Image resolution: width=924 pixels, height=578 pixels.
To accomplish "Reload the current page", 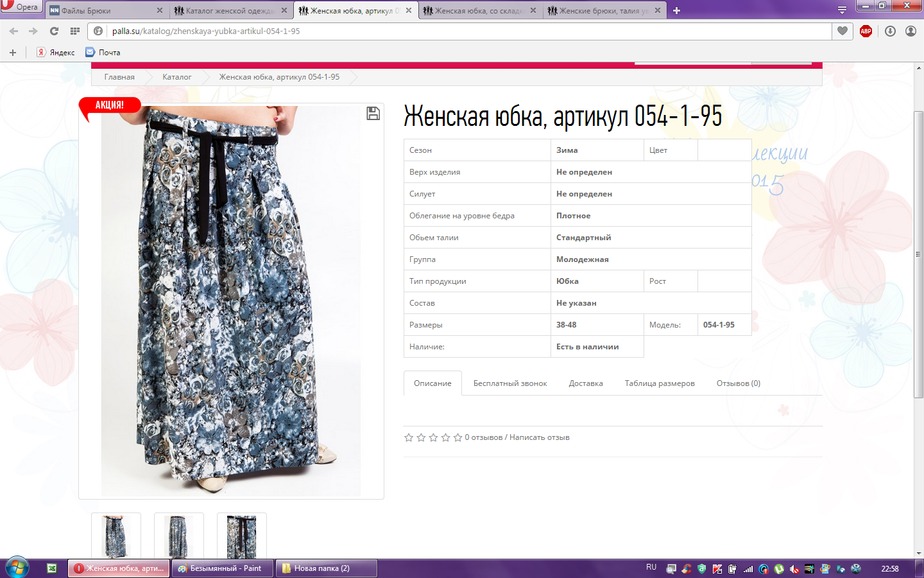I will coord(54,31).
